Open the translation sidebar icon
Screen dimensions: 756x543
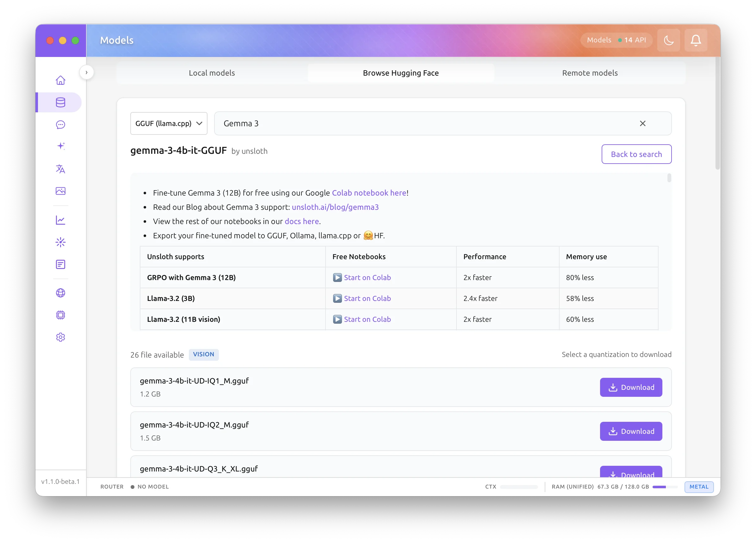[x=60, y=169]
